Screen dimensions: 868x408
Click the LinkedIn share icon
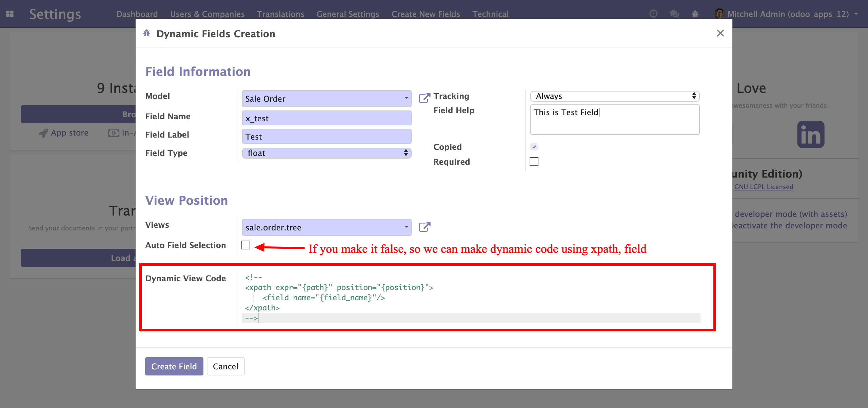[810, 135]
